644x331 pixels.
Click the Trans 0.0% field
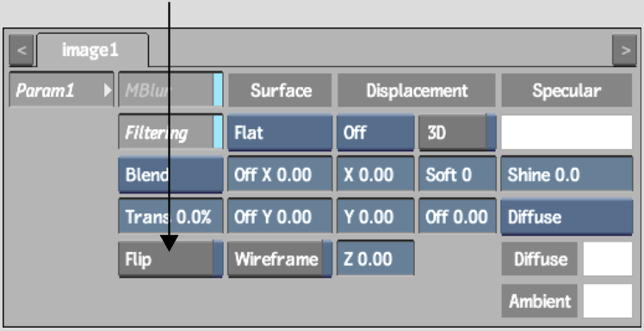coord(170,216)
